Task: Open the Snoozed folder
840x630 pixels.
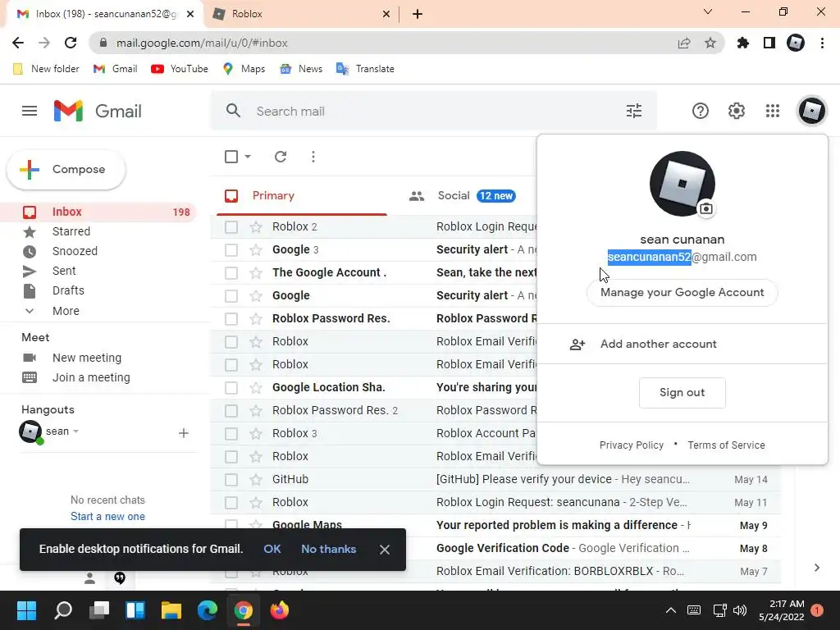Action: (75, 251)
